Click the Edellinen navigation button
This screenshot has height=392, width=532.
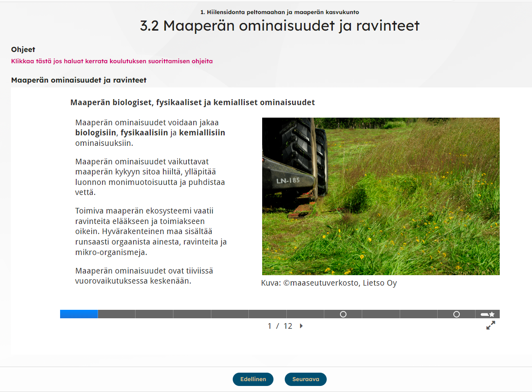coord(253,379)
